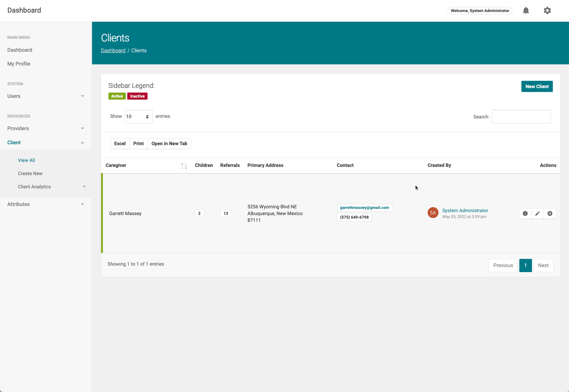Viewport: 569px width, 392px height.
Task: Click the Previous page button
Action: [503, 265]
